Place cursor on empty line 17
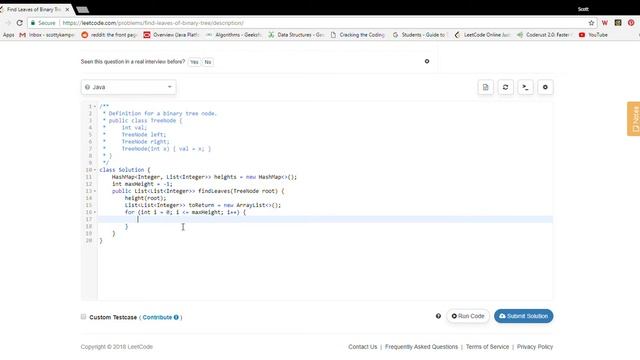The width and height of the screenshot is (640, 360). tap(325, 219)
